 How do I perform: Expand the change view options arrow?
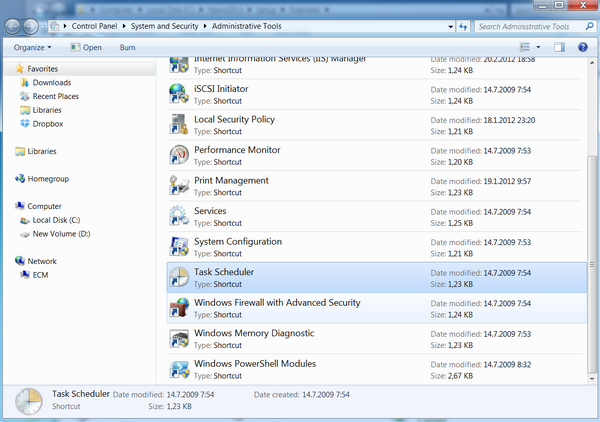539,47
